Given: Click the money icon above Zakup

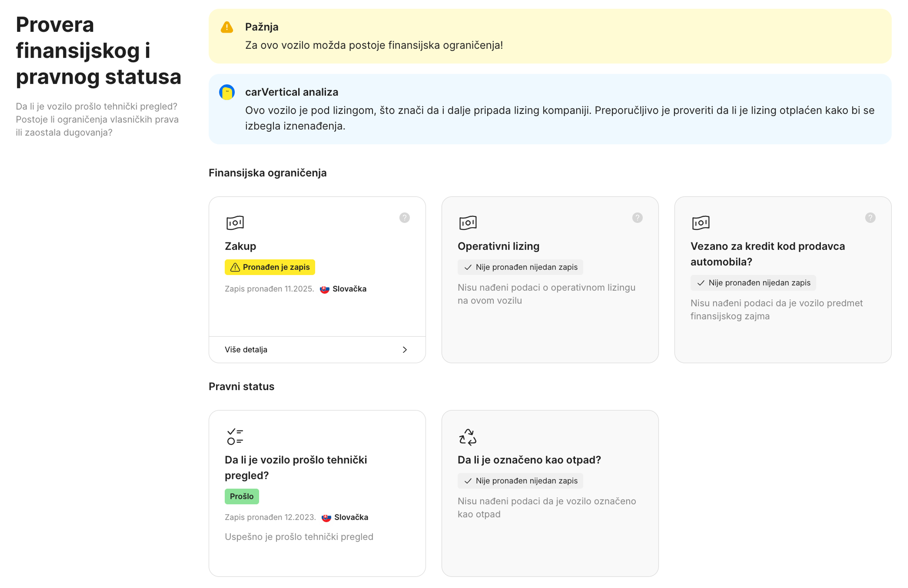Looking at the screenshot, I should 235,223.
